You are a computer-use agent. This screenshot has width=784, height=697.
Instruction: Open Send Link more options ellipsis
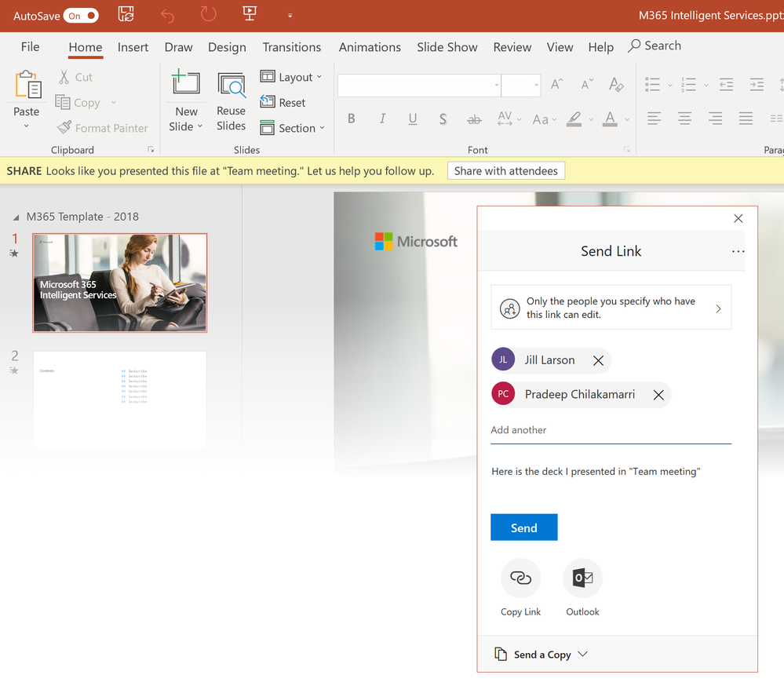738,251
